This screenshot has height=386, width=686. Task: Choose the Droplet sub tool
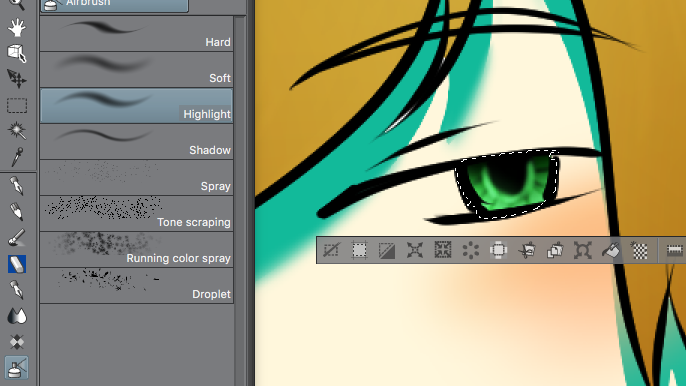tap(136, 286)
